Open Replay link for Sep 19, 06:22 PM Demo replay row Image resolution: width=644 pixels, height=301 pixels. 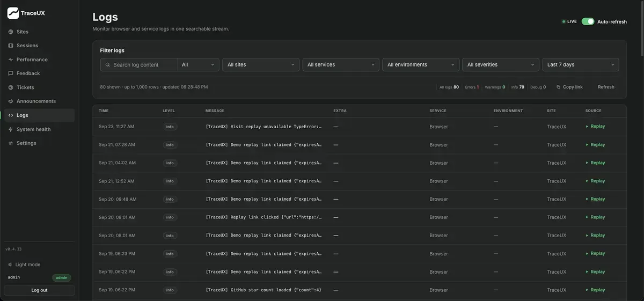tap(595, 272)
